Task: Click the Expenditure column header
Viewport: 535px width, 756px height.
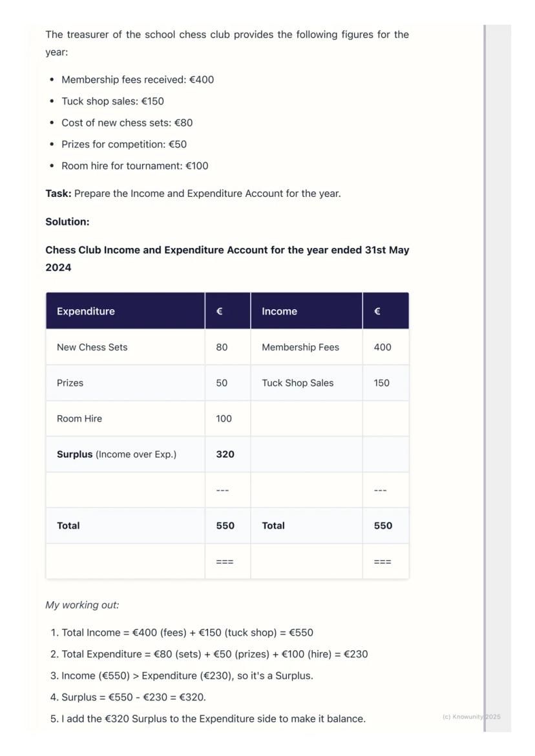Action: (86, 311)
